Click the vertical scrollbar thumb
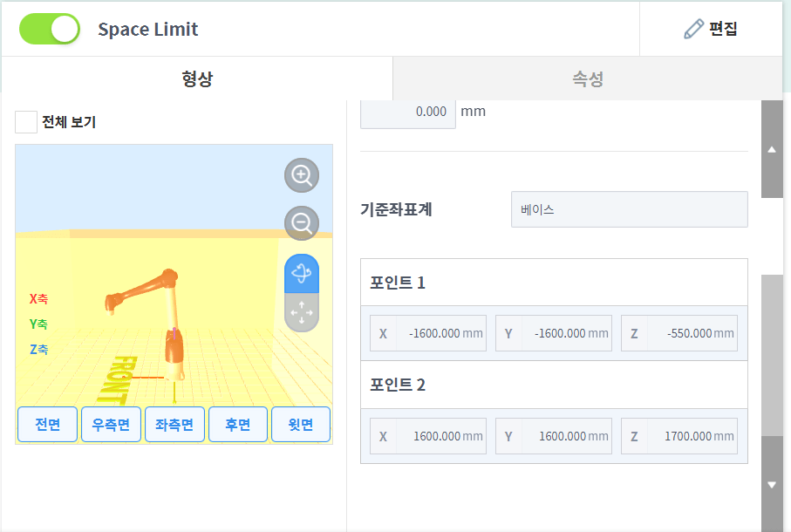 771,355
